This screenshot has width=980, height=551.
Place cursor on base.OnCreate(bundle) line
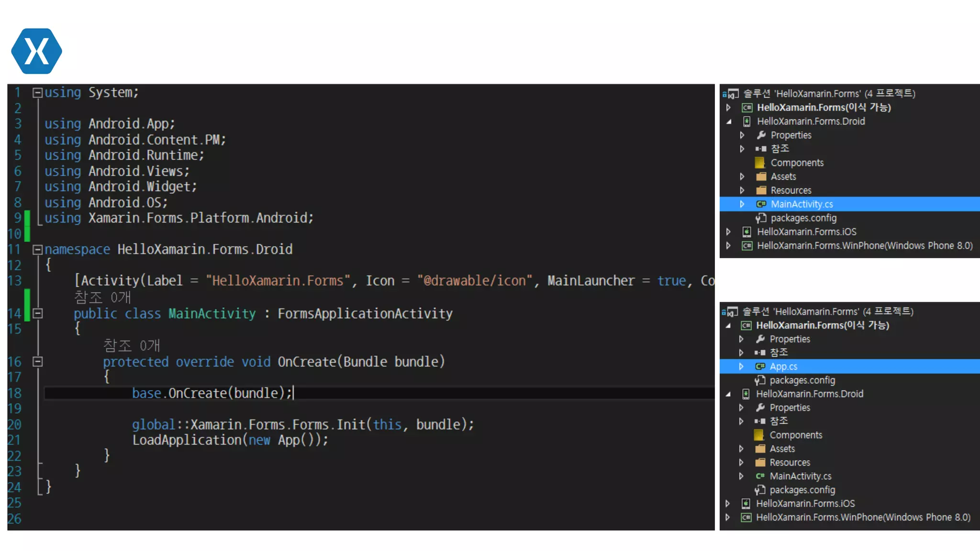tap(212, 393)
